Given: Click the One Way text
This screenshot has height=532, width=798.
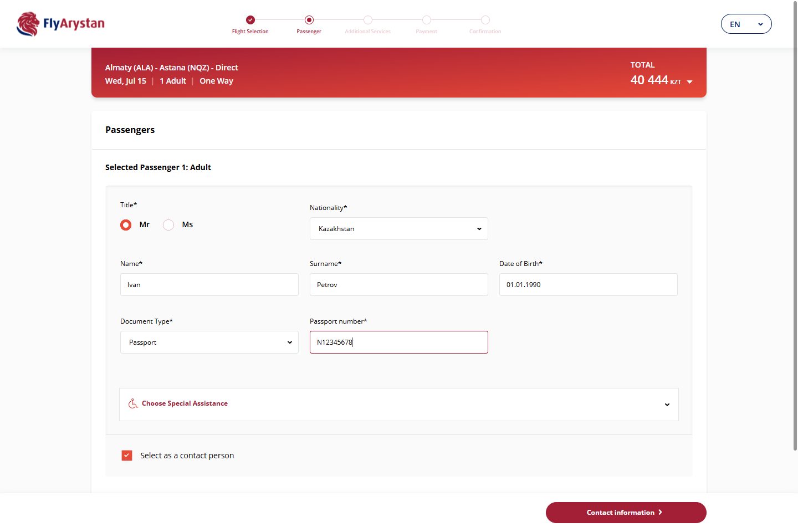Looking at the screenshot, I should click(x=217, y=81).
